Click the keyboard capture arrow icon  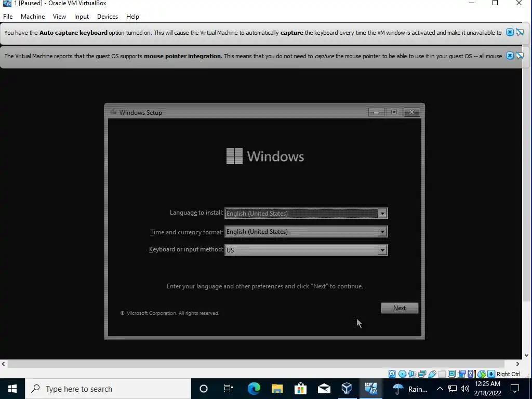[x=491, y=374]
